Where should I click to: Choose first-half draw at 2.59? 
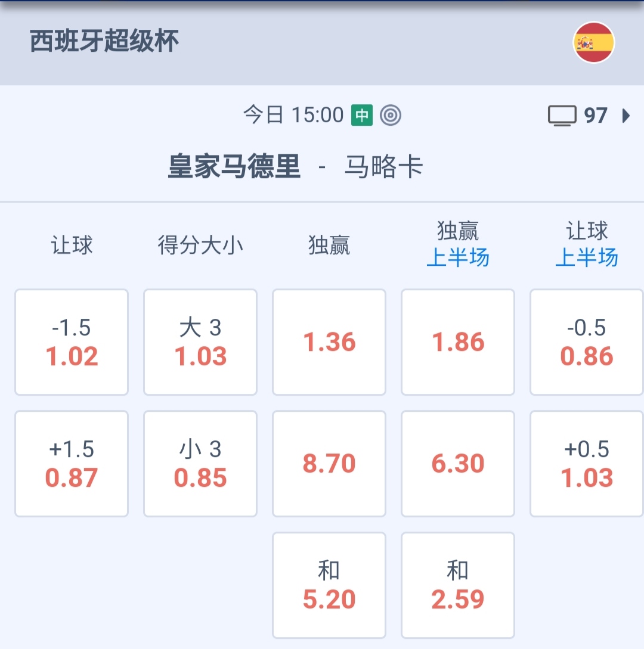458,585
